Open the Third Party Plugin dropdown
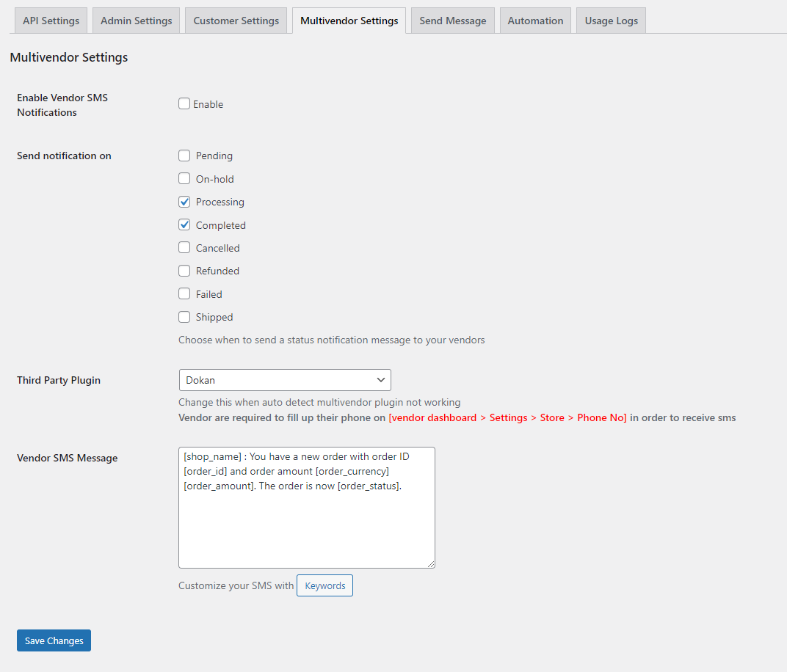The width and height of the screenshot is (787, 672). point(284,380)
